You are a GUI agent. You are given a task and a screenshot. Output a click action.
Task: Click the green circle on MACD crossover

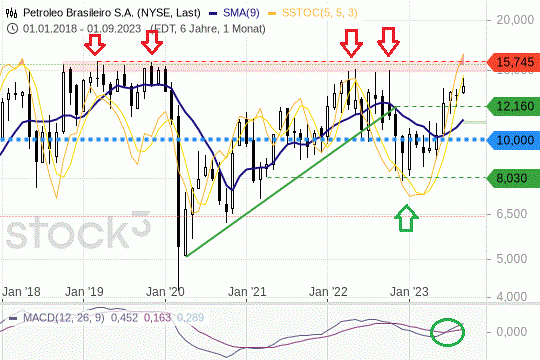click(x=447, y=332)
